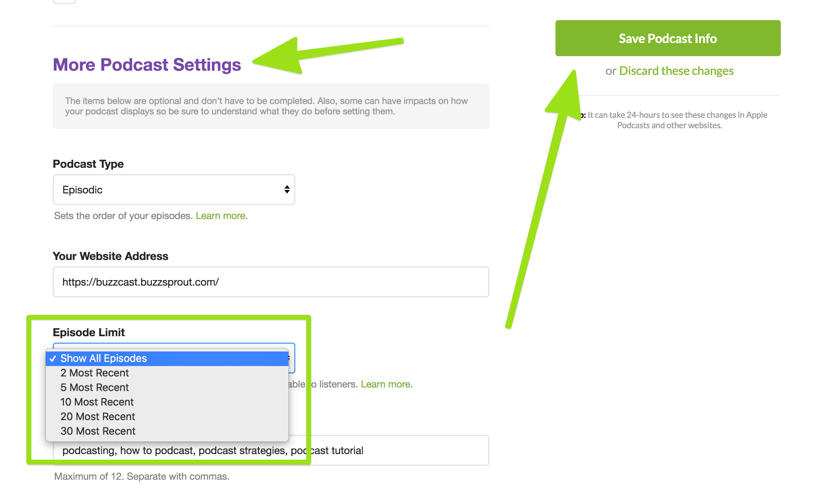Select 20 Most Recent episodes
828x504 pixels.
pos(97,417)
